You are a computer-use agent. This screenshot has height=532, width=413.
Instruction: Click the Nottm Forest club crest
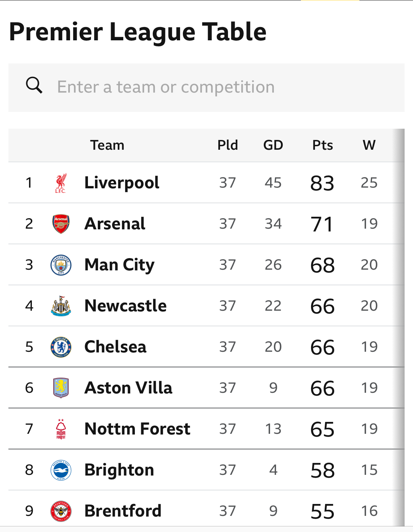click(61, 429)
